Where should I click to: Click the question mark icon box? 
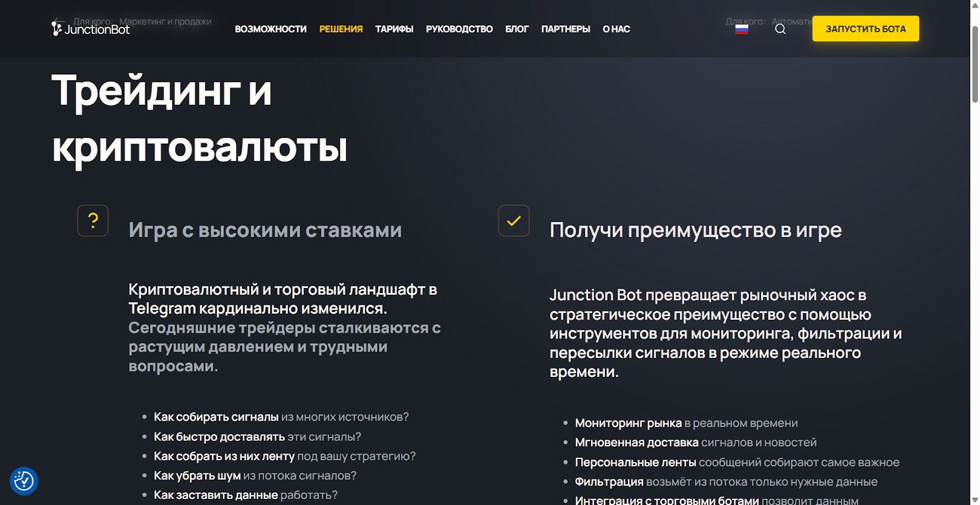pos(93,221)
